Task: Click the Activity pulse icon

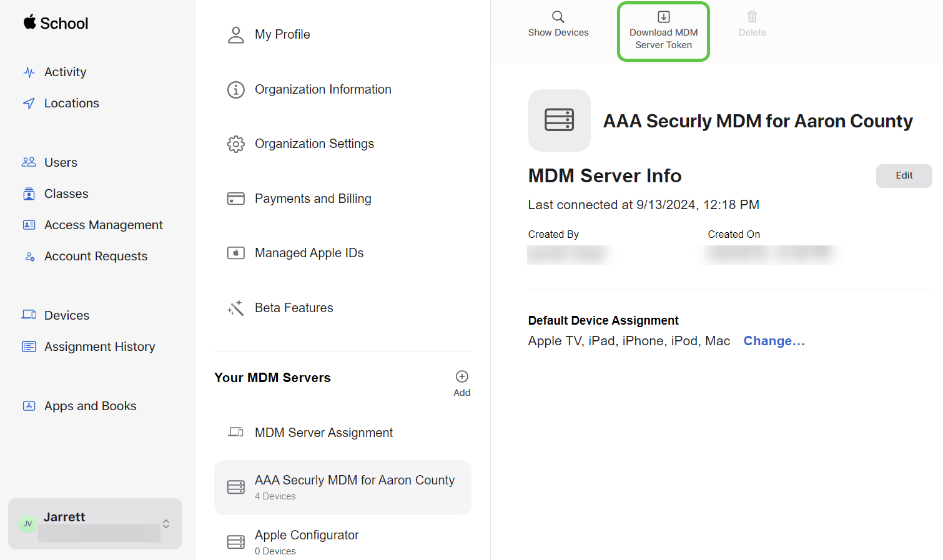Action: 29,72
